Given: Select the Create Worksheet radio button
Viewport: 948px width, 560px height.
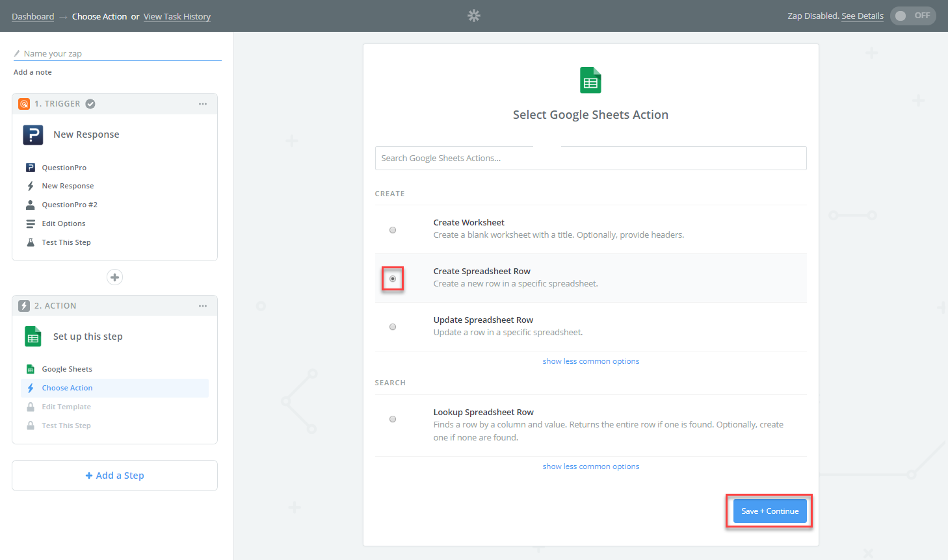Looking at the screenshot, I should click(x=393, y=230).
